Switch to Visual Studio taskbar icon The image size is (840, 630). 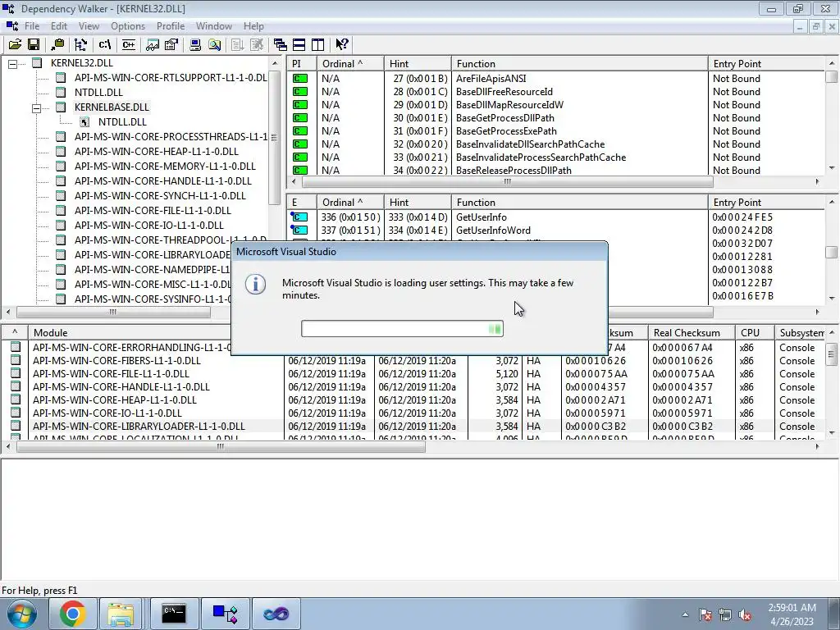coord(276,614)
